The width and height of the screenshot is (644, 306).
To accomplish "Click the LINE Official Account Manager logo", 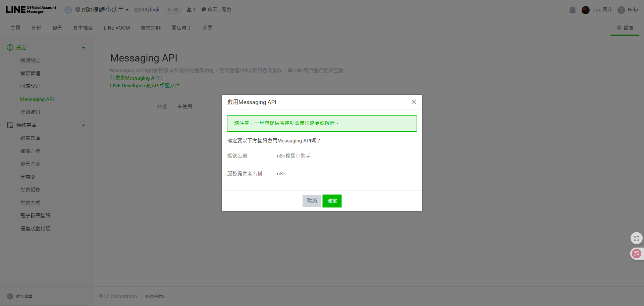I will pyautogui.click(x=30, y=10).
